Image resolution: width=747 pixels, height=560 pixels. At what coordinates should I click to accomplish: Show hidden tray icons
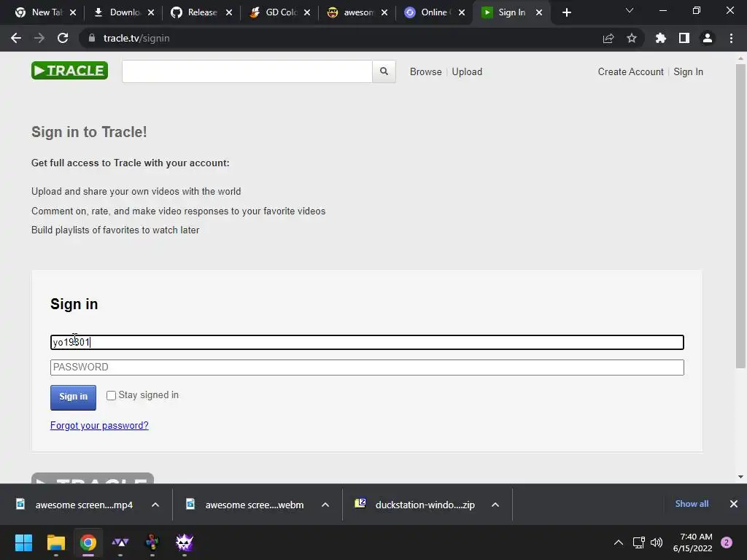[x=619, y=542]
